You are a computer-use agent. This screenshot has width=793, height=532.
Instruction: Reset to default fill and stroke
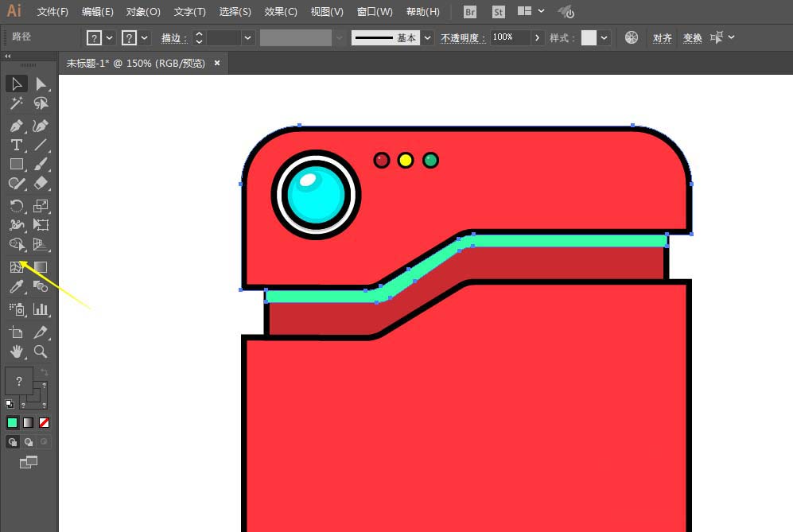click(x=9, y=403)
